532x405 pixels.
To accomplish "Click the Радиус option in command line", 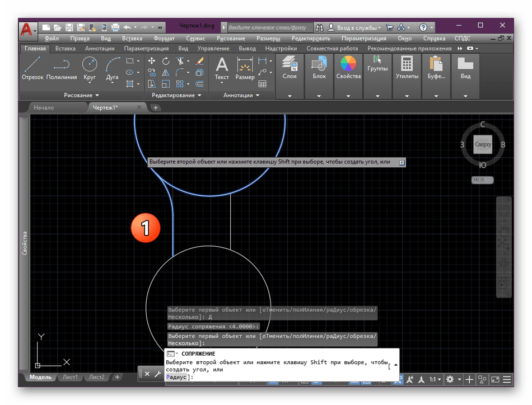I will click(179, 377).
